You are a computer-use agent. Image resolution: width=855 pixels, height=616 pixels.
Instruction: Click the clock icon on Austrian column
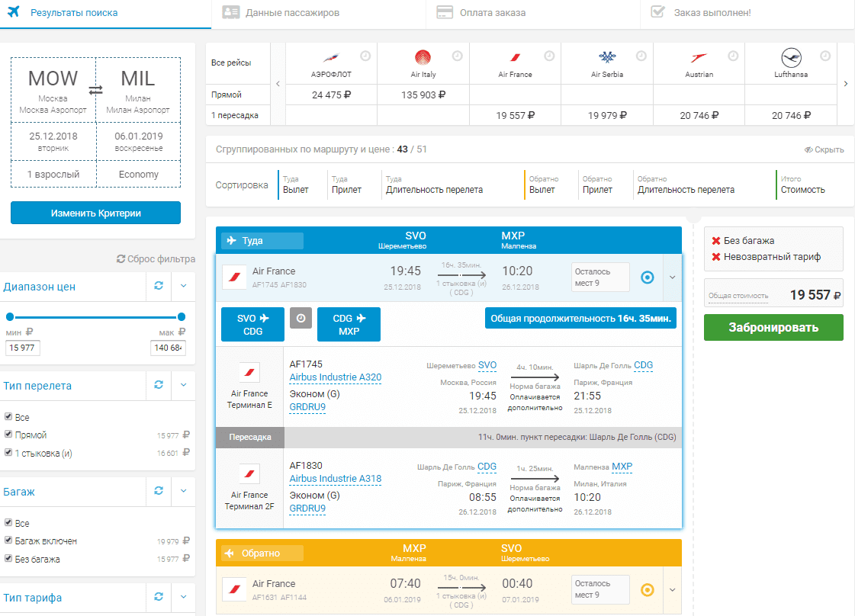tap(734, 56)
